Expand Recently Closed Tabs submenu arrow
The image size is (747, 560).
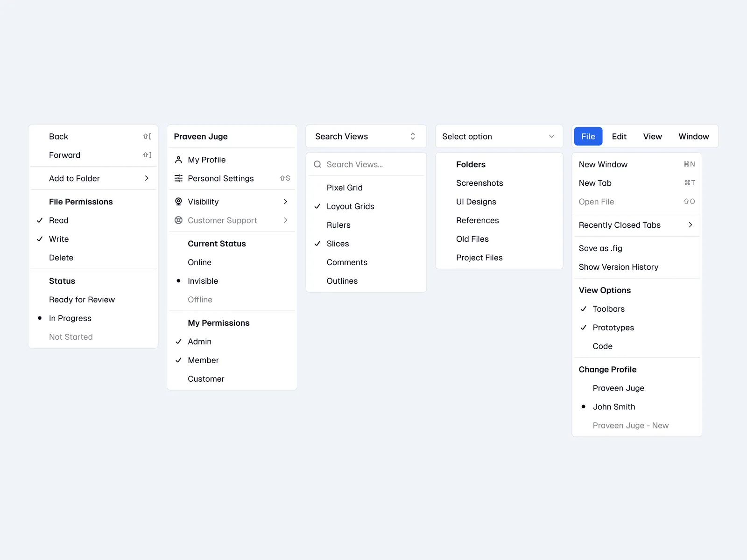click(x=690, y=225)
